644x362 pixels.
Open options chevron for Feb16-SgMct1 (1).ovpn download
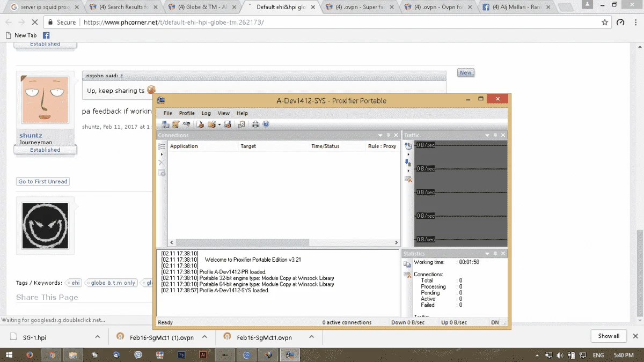point(204,337)
